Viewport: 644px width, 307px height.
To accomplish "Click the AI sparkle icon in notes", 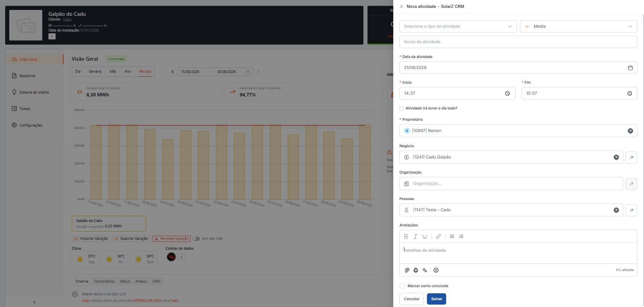I will [x=425, y=270].
